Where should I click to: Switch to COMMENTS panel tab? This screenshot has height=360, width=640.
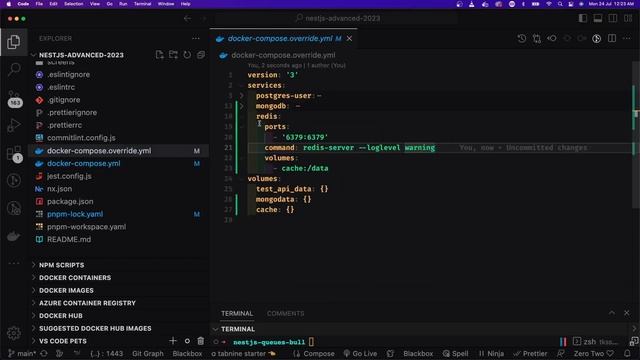coord(286,313)
